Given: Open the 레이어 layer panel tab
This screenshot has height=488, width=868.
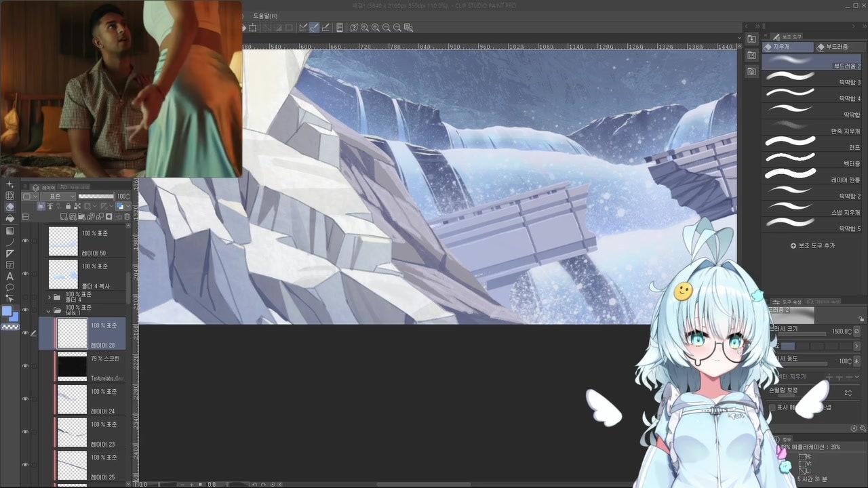Looking at the screenshot, I should point(44,187).
